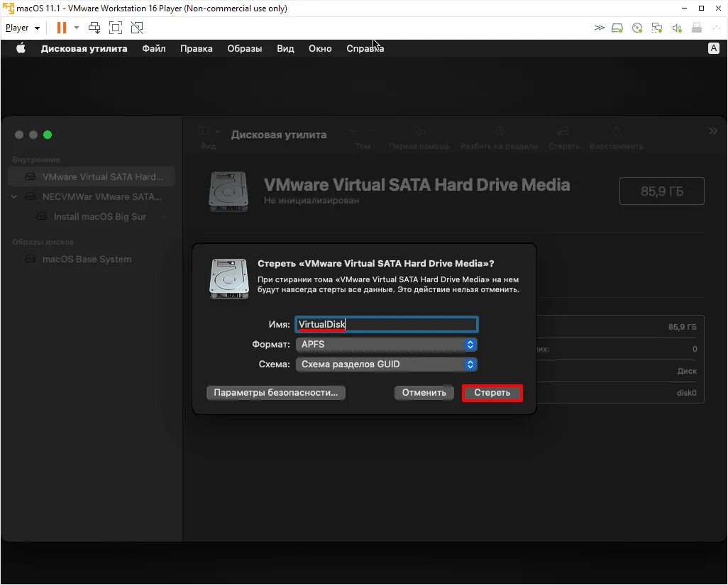The height and width of the screenshot is (585, 728).
Task: Click the disk0 device value
Action: pos(686,393)
